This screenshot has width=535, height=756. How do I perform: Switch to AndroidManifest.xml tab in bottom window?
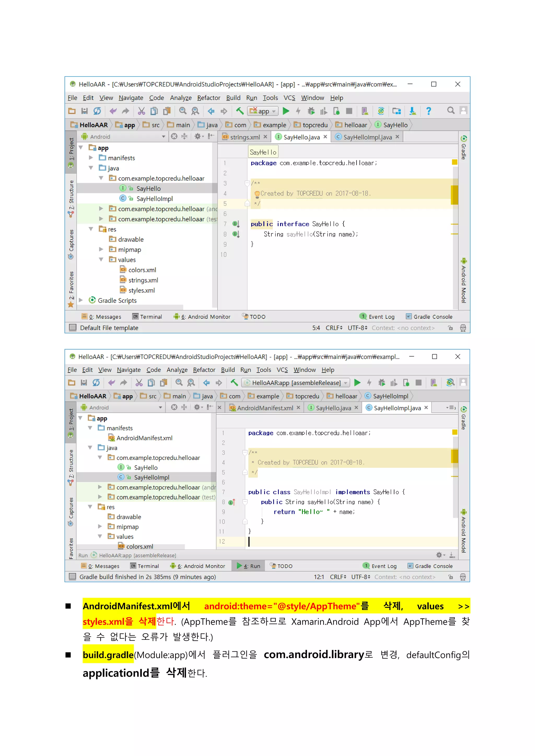pos(265,408)
